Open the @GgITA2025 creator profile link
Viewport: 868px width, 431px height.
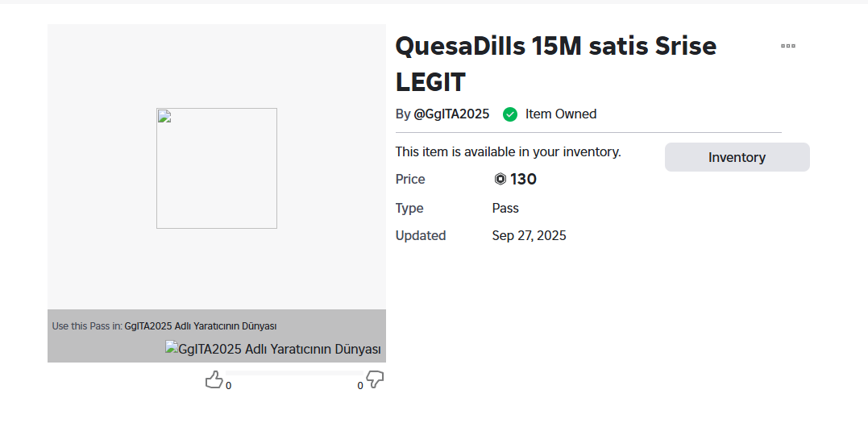click(x=451, y=114)
